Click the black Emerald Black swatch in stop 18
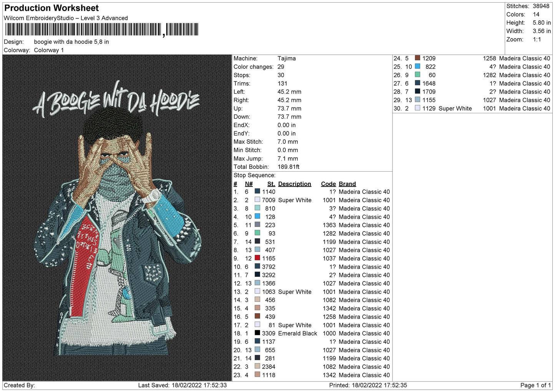This screenshot has height=392, width=555. point(257,333)
